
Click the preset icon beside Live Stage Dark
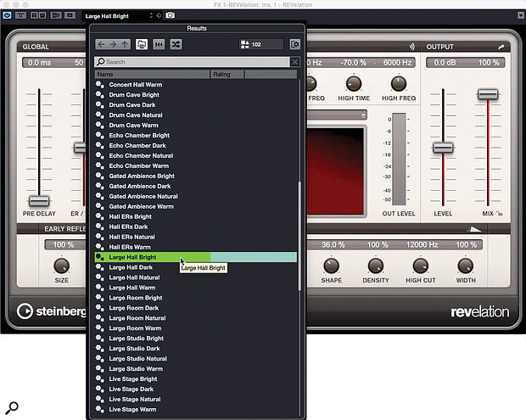coord(99,389)
